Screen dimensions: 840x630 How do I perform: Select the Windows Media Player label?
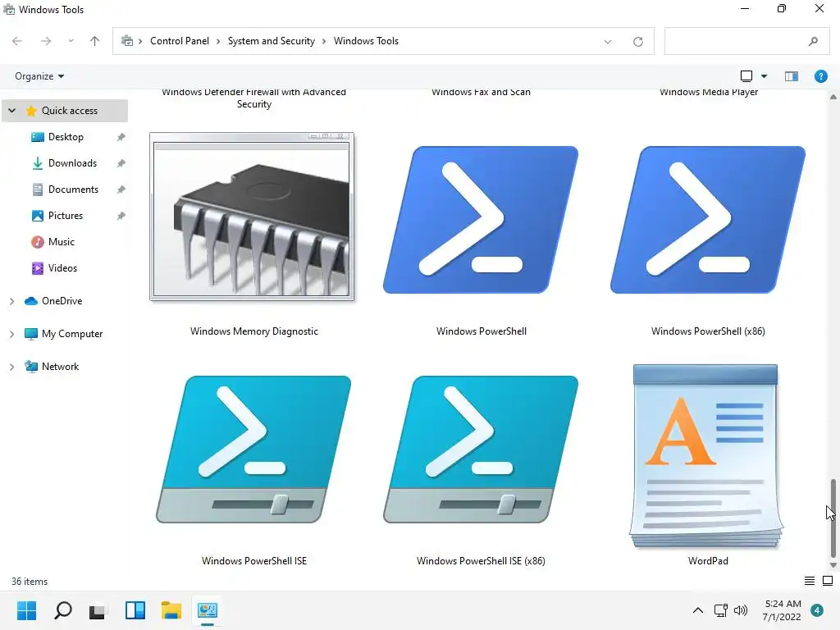click(x=708, y=92)
